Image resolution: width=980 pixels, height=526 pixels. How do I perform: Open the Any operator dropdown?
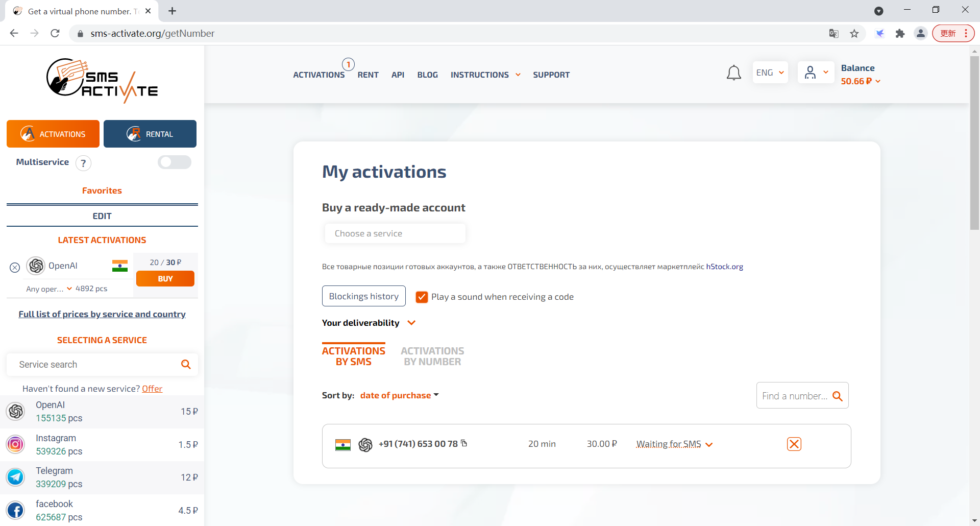[x=49, y=289]
